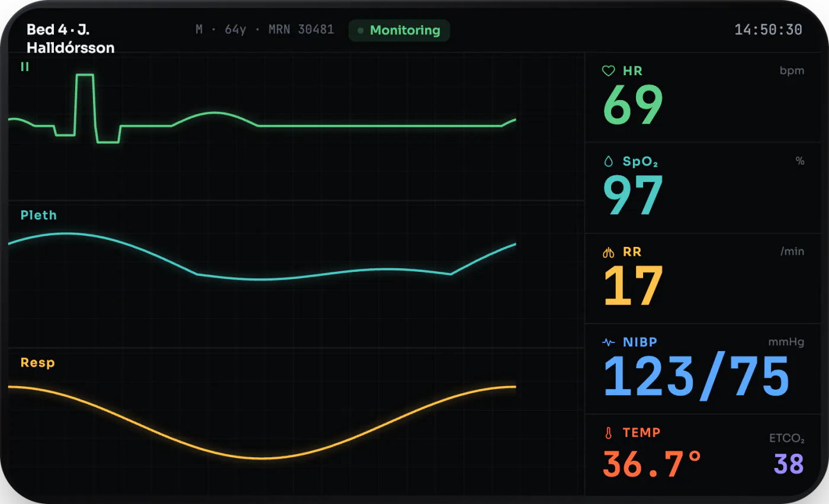This screenshot has width=829, height=504.
Task: Click the % unit in SpO₂ tile
Action: coord(800,161)
